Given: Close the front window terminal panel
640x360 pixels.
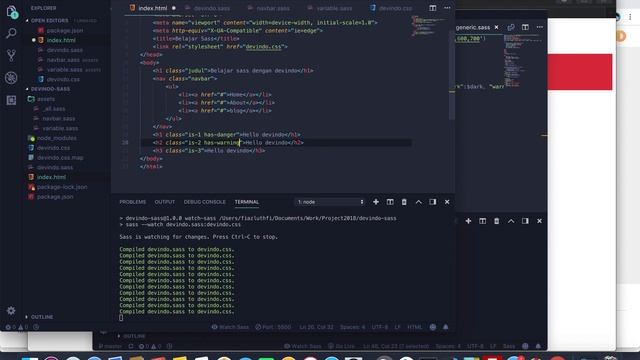Looking at the screenshot, I should coord(447,202).
